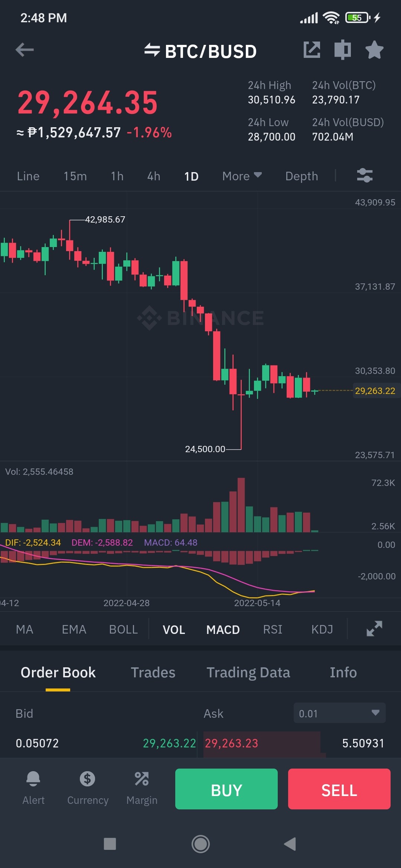Tap the split-screen compare icon
Viewport: 401px width, 868px height.
click(x=342, y=50)
